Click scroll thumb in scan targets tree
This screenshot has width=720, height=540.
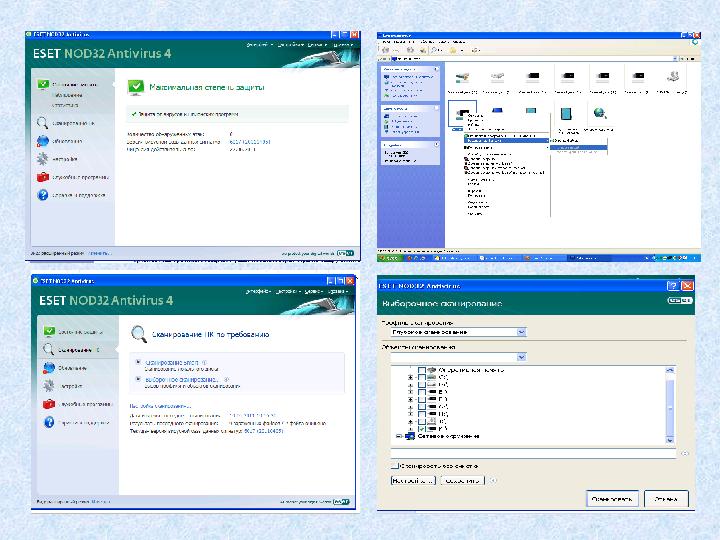670,407
